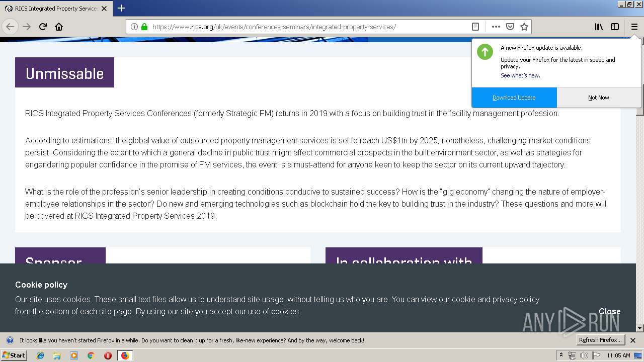Reload the current page
Viewport: 644px width, 362px height.
coord(43,27)
